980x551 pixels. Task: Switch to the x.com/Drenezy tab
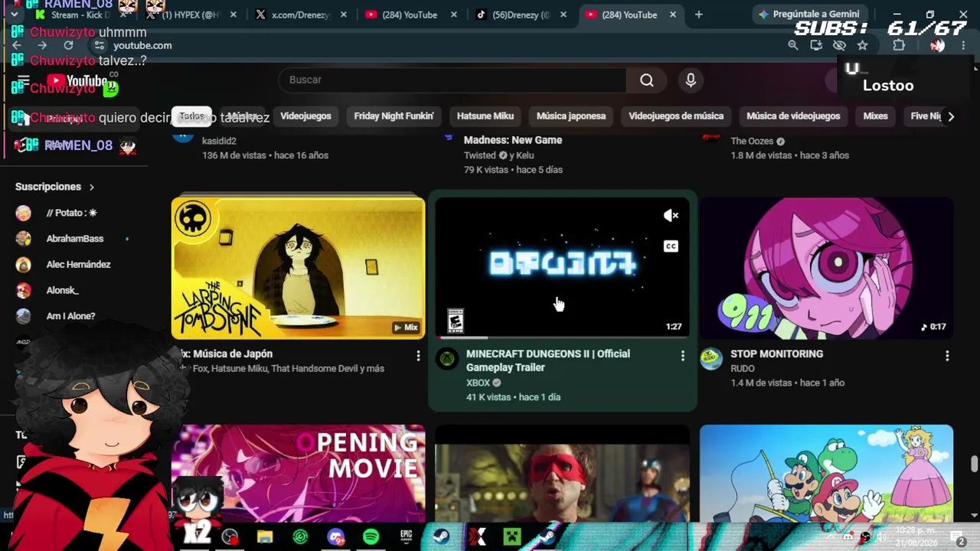pyautogui.click(x=300, y=15)
